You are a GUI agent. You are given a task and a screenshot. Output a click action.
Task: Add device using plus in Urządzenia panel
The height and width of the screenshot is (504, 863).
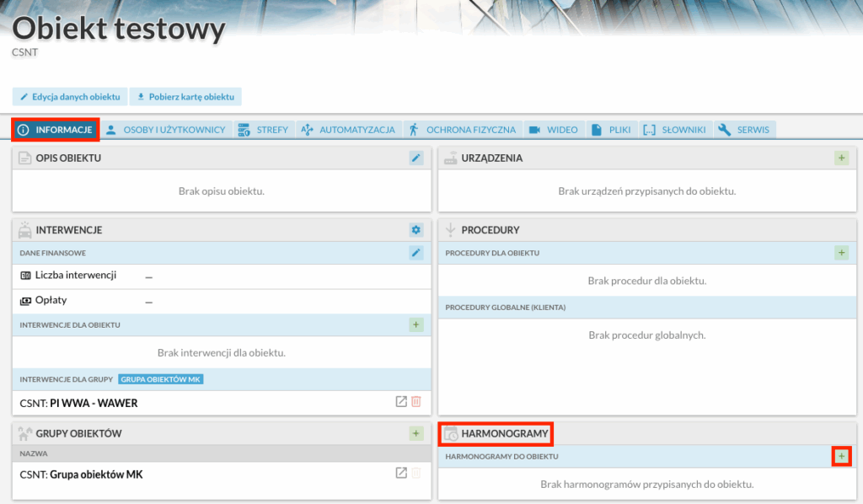click(841, 158)
